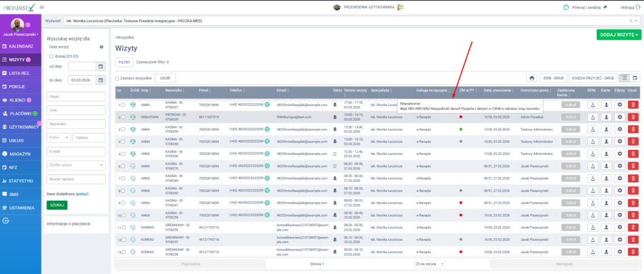
Task: Click the EDM flask icon in row 4
Action: point(592,142)
